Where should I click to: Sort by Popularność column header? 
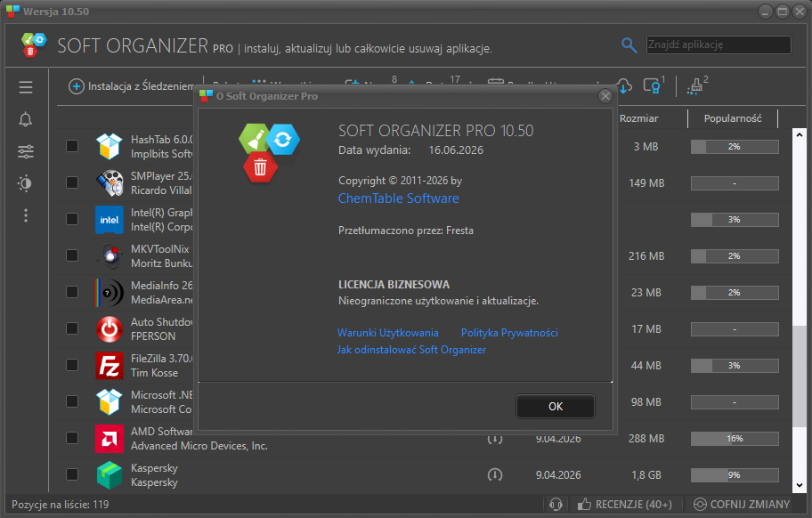click(x=732, y=118)
